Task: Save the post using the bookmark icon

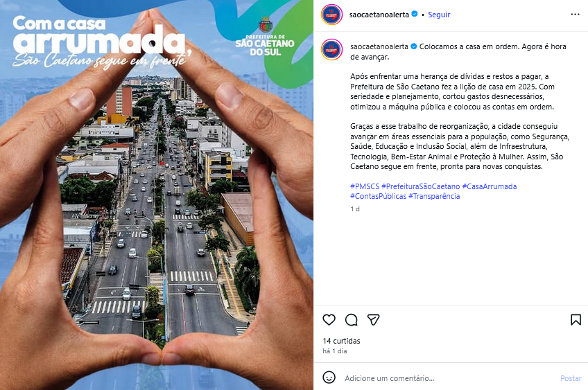Action: tap(576, 319)
